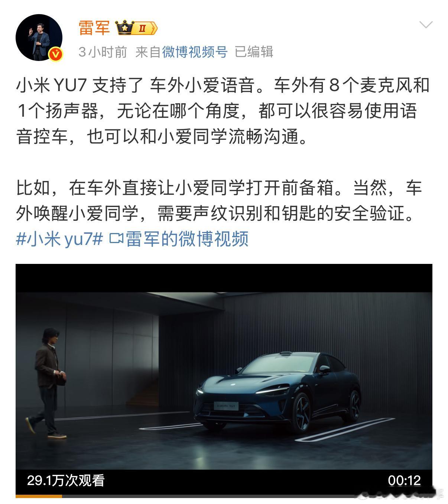Open 雷军's profile avatar picture

[x=39, y=38]
